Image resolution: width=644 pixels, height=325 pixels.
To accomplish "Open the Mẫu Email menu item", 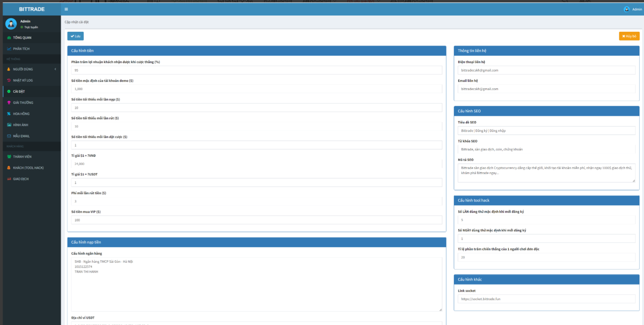I will (x=21, y=136).
